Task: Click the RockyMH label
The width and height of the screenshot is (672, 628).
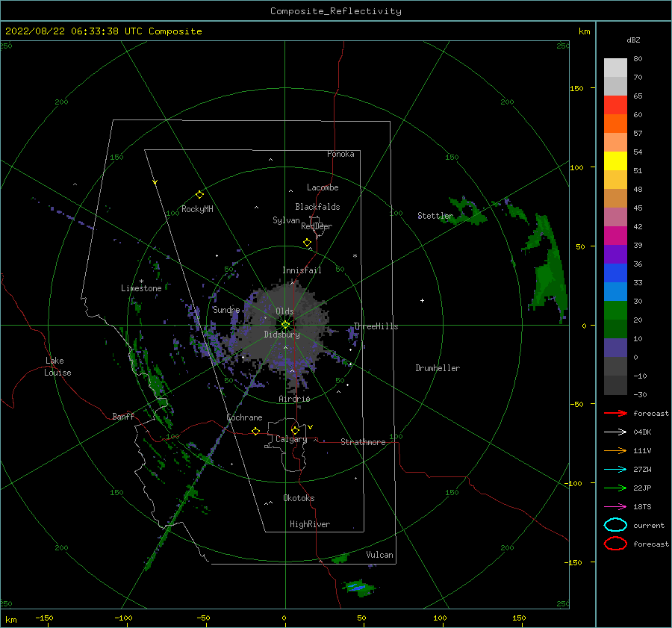Action: (197, 209)
